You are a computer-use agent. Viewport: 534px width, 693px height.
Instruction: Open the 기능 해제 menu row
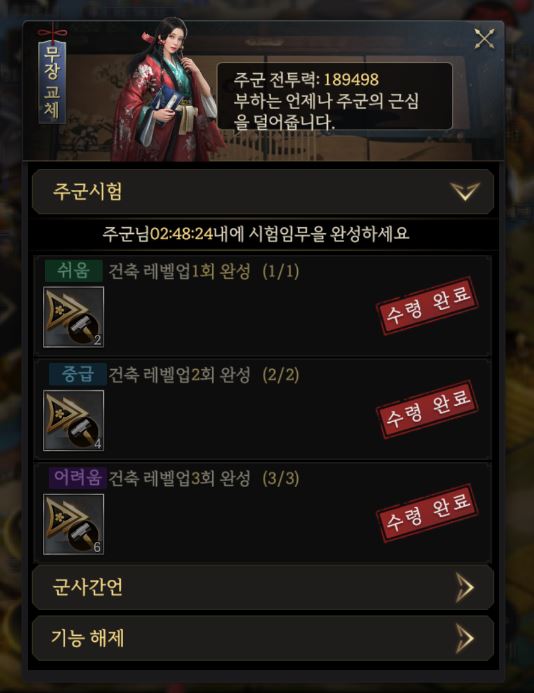(263, 639)
